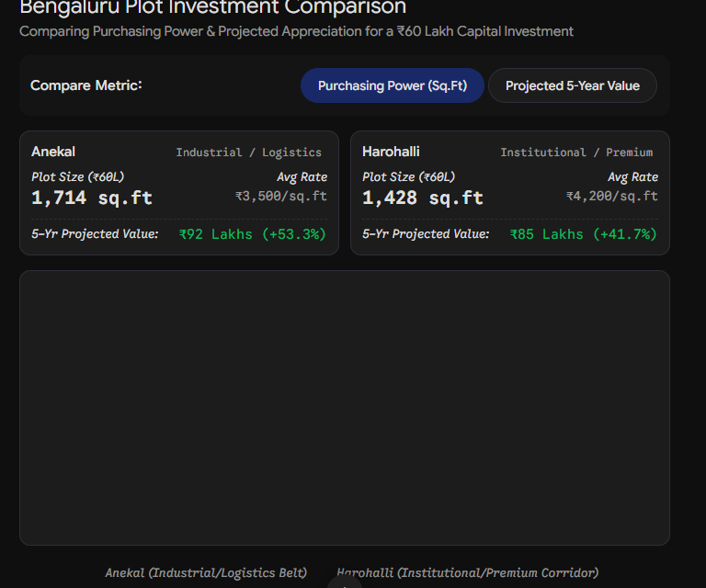Image resolution: width=706 pixels, height=588 pixels.
Task: Click the Avg Rate label in Harohalli card
Action: [x=633, y=177]
